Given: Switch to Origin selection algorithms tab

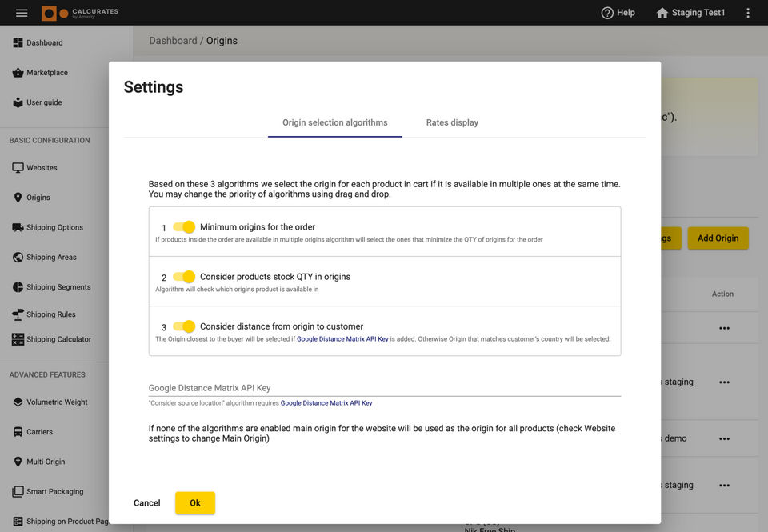Looking at the screenshot, I should (335, 122).
